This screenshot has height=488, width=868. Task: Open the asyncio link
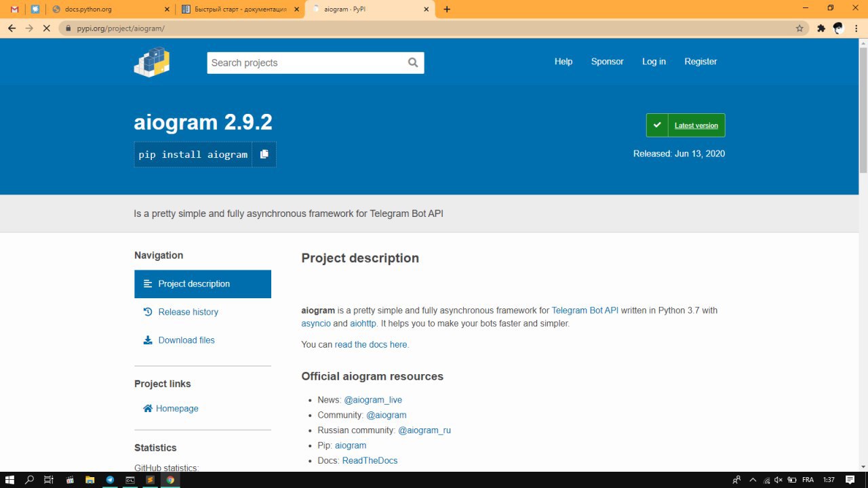coord(316,324)
